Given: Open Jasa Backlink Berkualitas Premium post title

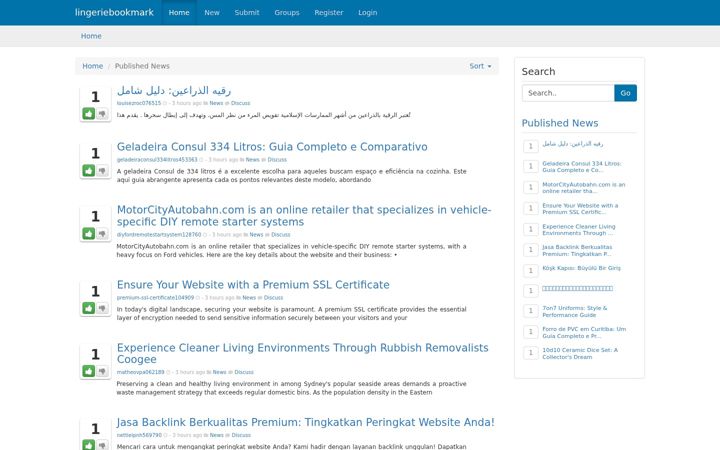Looking at the screenshot, I should tap(305, 422).
